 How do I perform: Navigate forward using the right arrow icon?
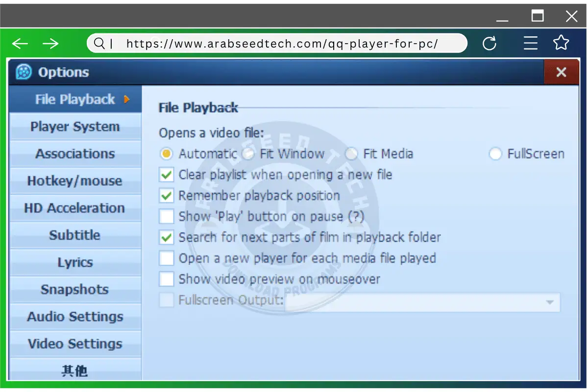tap(51, 43)
